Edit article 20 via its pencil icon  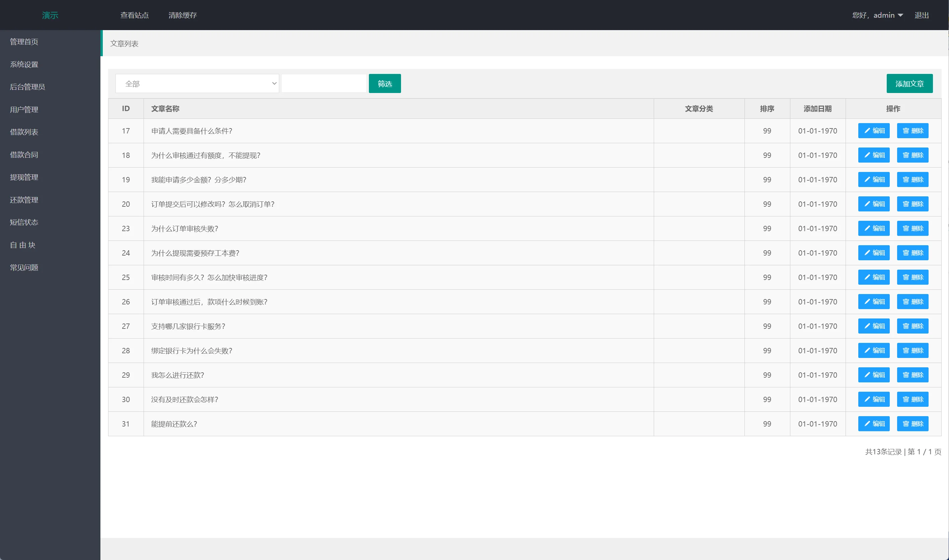867,204
